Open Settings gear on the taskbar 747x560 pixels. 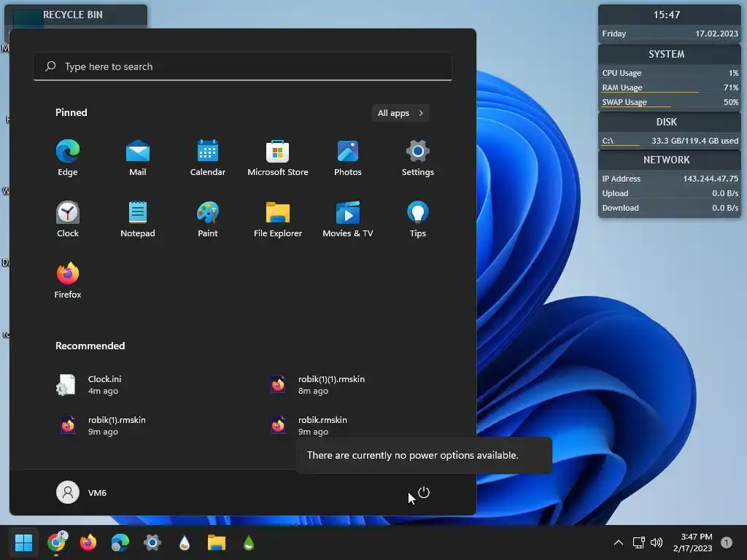point(152,542)
